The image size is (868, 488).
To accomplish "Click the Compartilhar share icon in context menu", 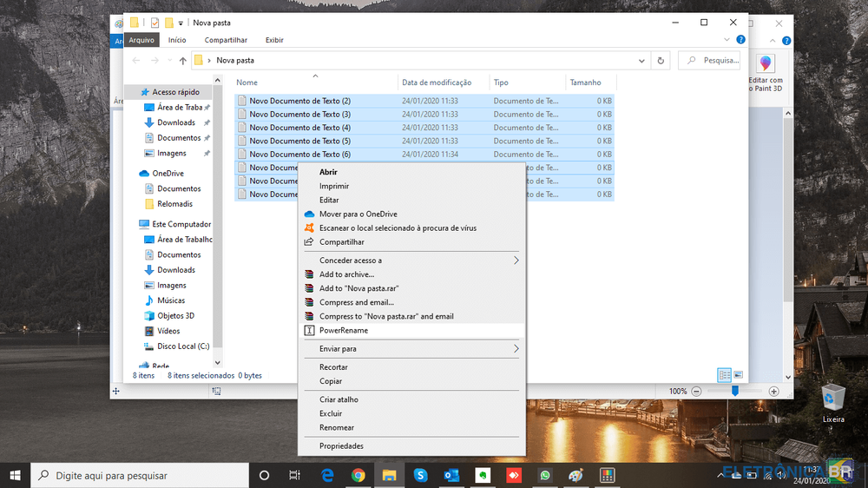I will [309, 242].
